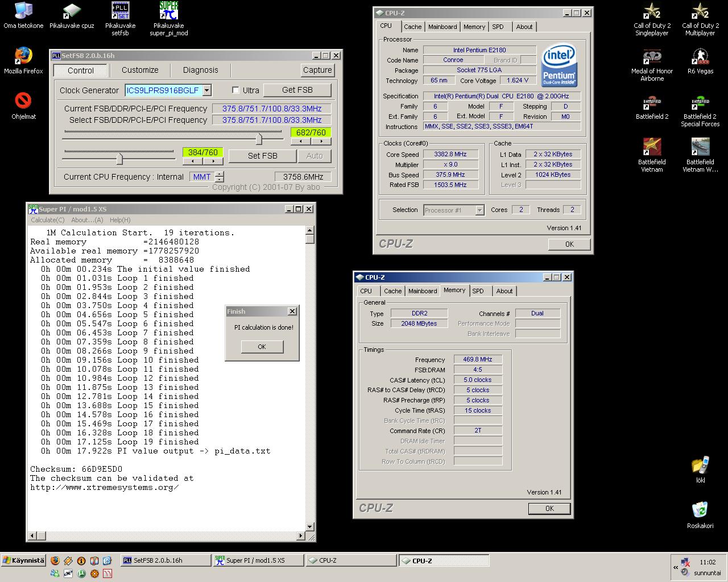Click the left arrow under the 384/760 value
The height and width of the screenshot is (582, 728).
click(x=192, y=161)
